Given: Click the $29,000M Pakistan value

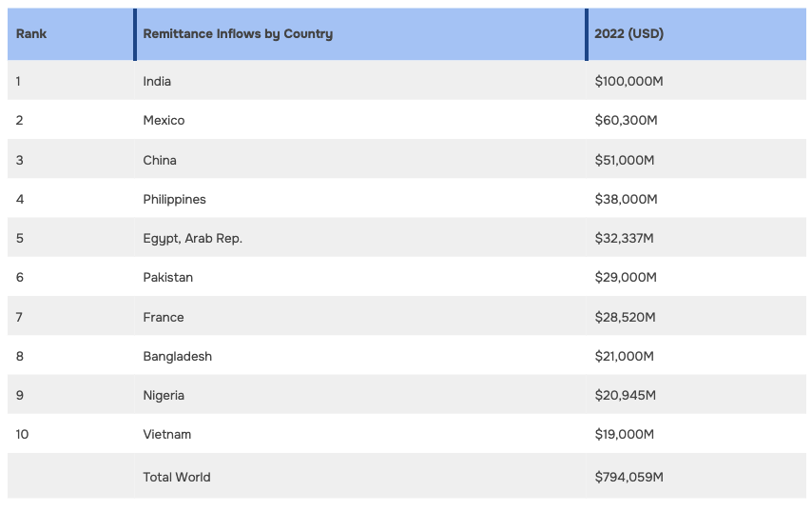Looking at the screenshot, I should pyautogui.click(x=626, y=277).
